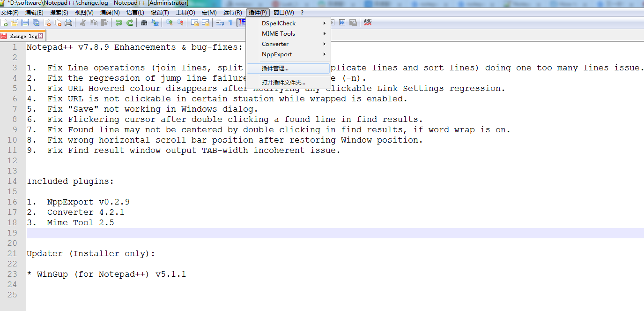Click the Copy toolbar icon
The image size is (644, 311).
coord(94,23)
